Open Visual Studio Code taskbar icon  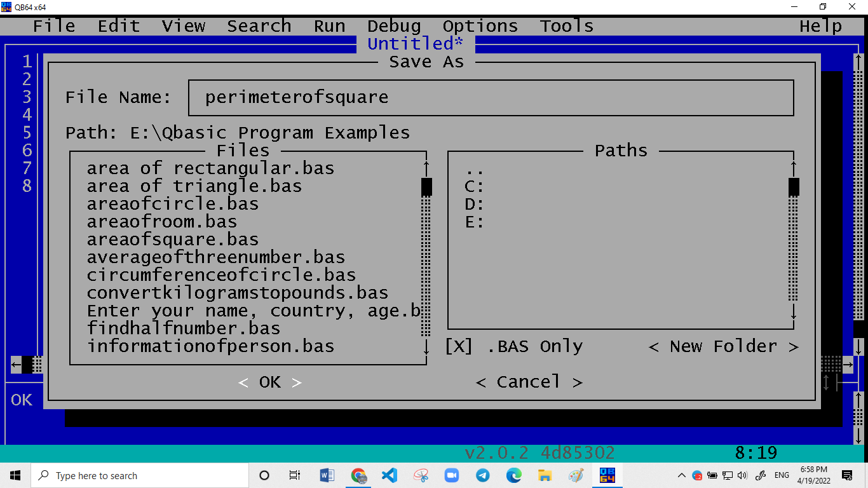tap(390, 475)
